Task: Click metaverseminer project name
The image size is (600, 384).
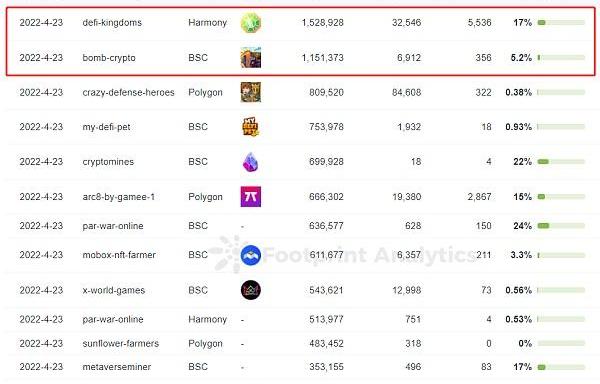Action: tap(117, 367)
